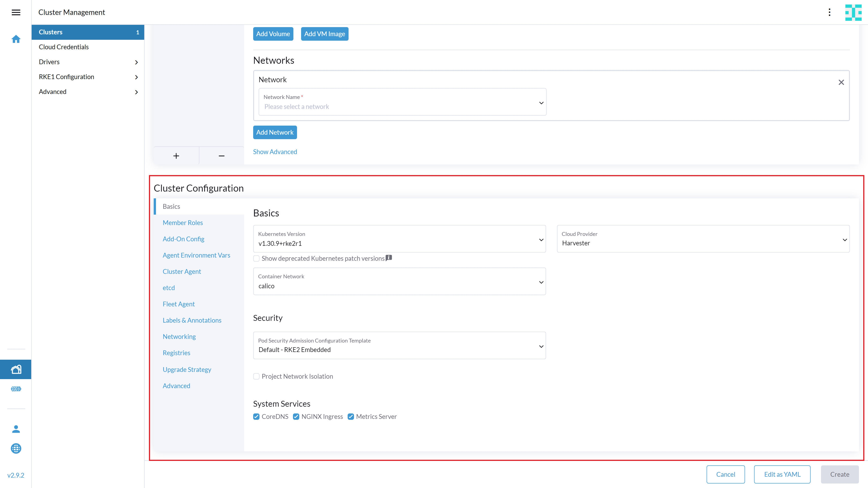The height and width of the screenshot is (488, 868).
Task: Open the main navigation hamburger menu
Action: click(x=16, y=12)
